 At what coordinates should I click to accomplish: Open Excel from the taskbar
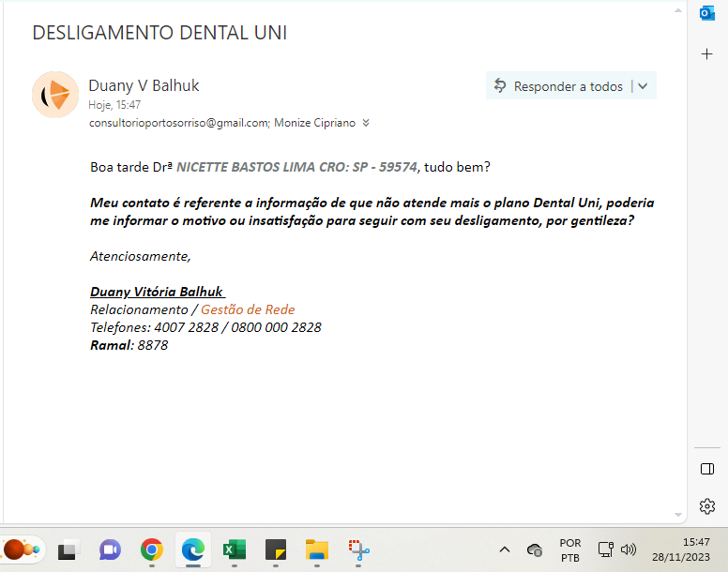235,550
